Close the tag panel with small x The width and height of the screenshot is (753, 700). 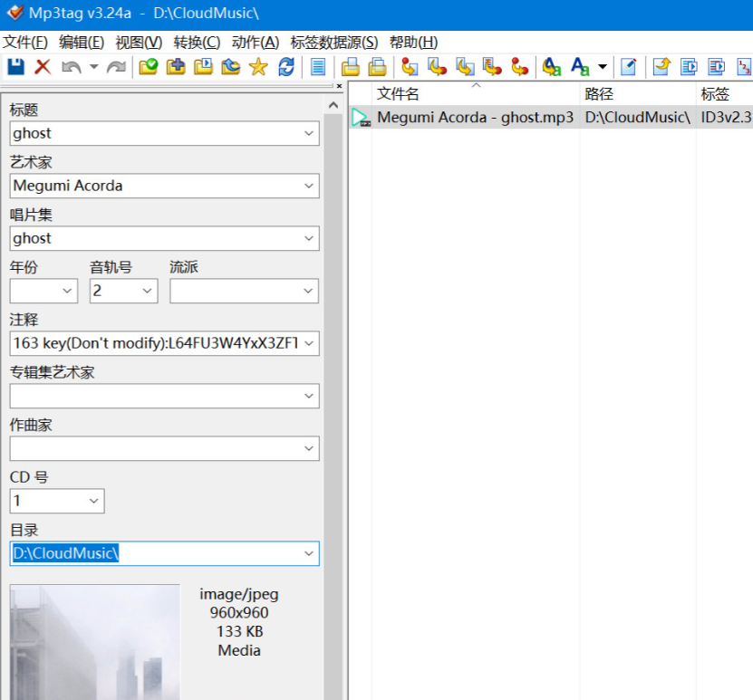[339, 86]
